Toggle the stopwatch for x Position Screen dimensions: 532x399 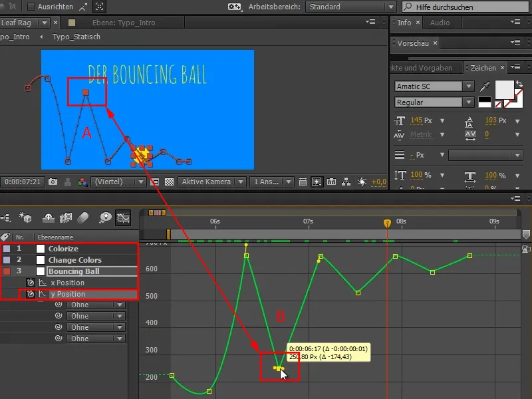tap(31, 283)
